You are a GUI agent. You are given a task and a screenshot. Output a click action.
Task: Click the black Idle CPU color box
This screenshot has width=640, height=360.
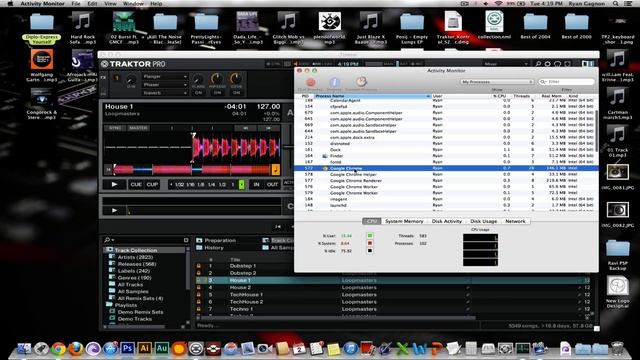pyautogui.click(x=370, y=250)
